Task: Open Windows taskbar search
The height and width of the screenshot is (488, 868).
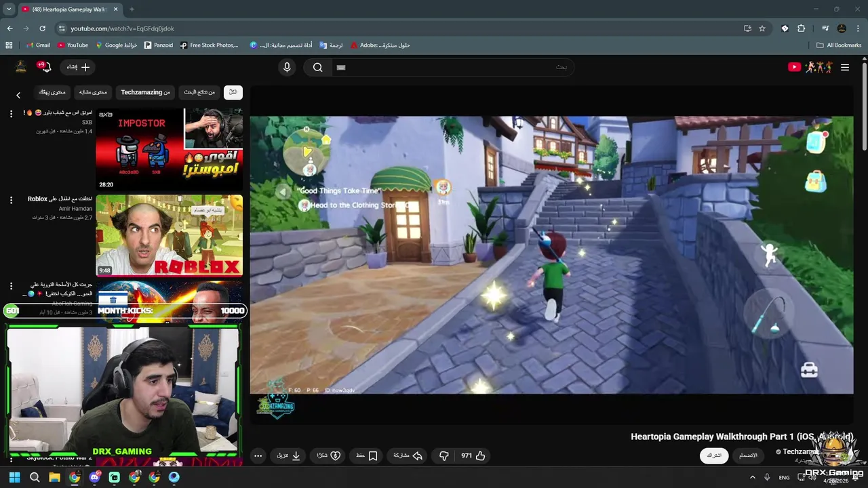Action: [x=35, y=477]
